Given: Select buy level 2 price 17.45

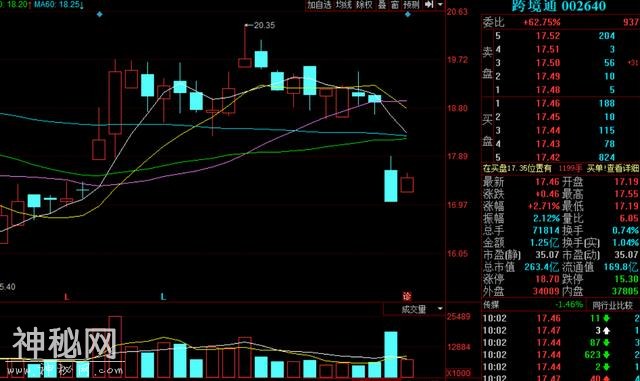Looking at the screenshot, I should coord(548,117).
